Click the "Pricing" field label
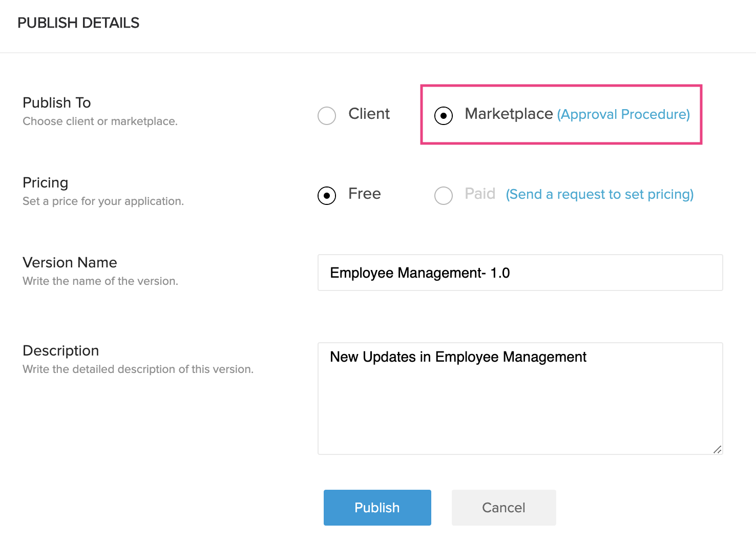 (46, 183)
